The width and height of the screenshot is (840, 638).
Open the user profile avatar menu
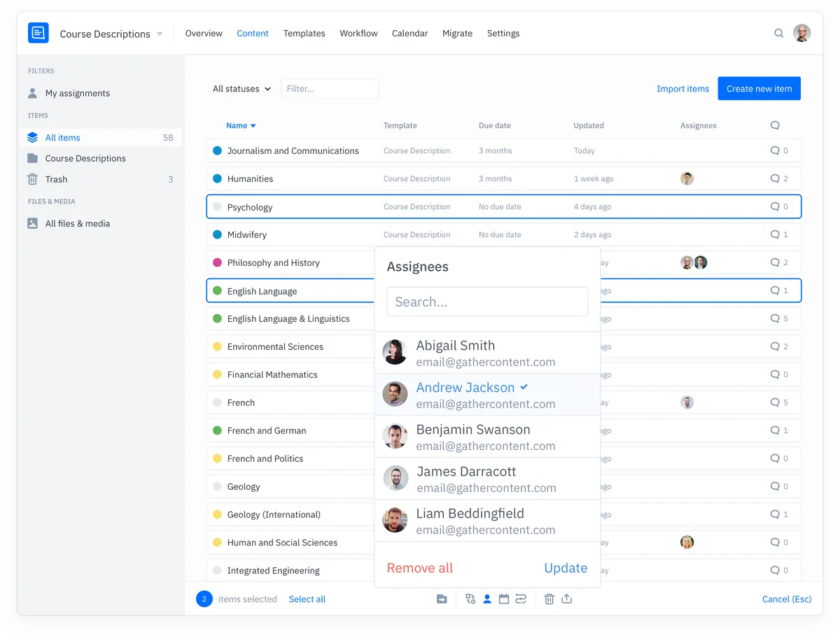(801, 33)
